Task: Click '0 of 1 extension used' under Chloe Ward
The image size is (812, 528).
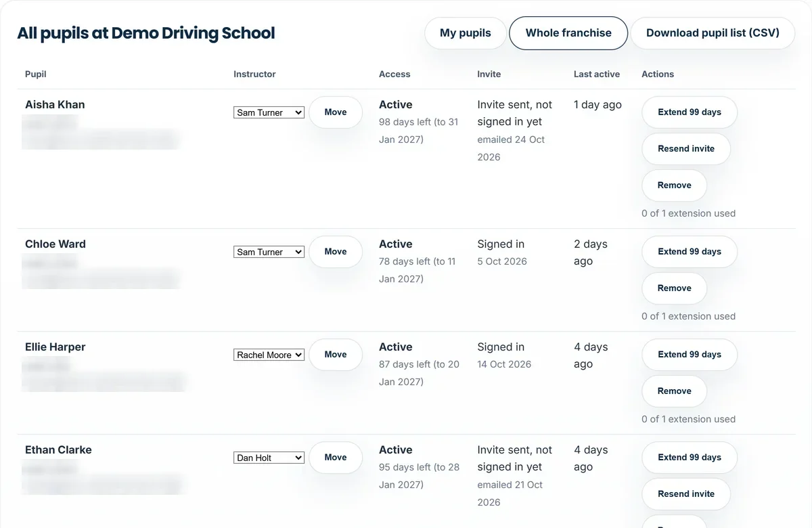Action: pyautogui.click(x=688, y=316)
